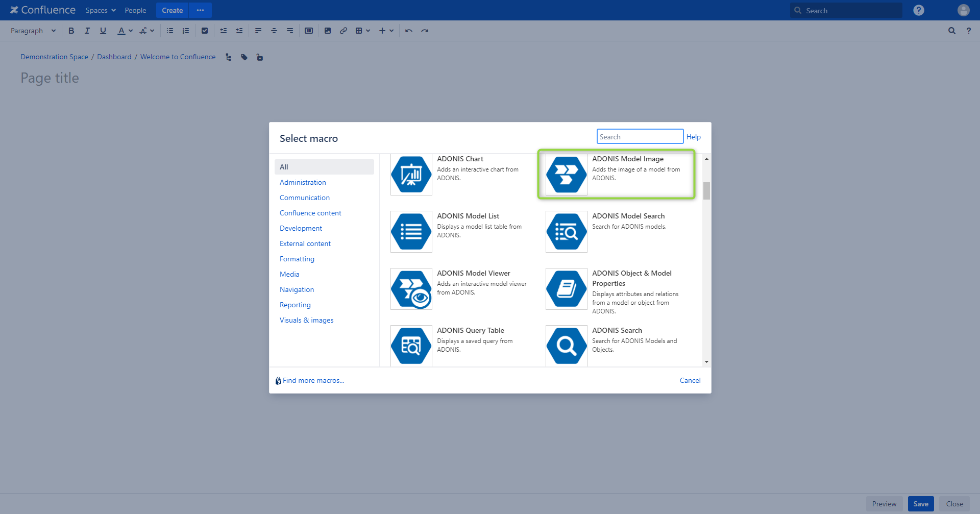Select the ADONIS Model Search macro
The height and width of the screenshot is (514, 980).
[616, 232]
